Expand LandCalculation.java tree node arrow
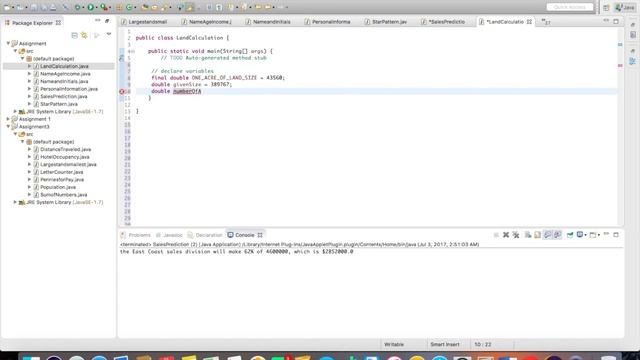The height and width of the screenshot is (360, 640). point(29,66)
